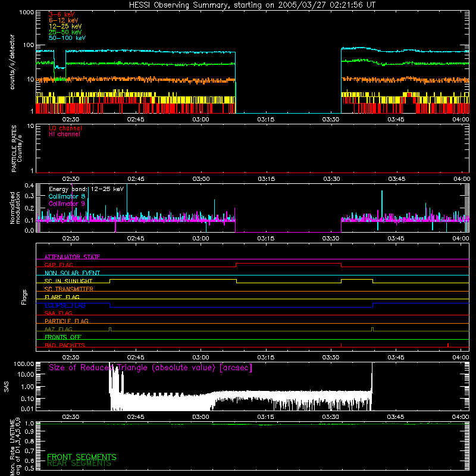This screenshot has width=476, height=476.
Task: Click the Flags axis title
Action: point(24,297)
